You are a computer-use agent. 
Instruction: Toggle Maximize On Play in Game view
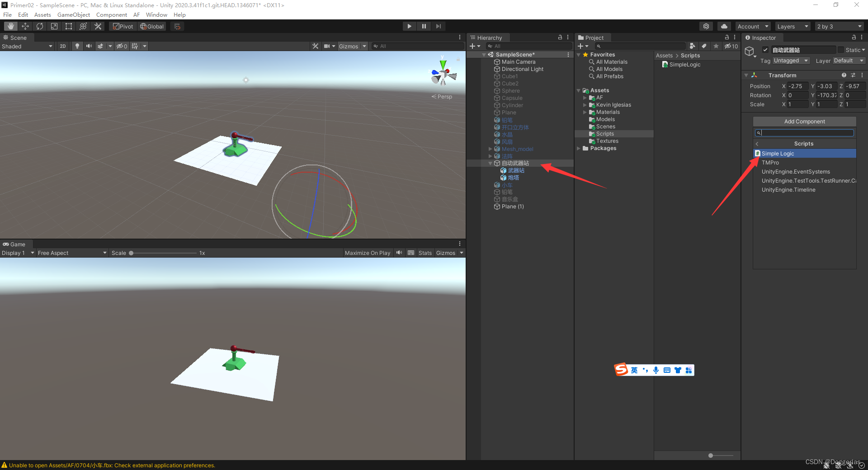(x=368, y=253)
